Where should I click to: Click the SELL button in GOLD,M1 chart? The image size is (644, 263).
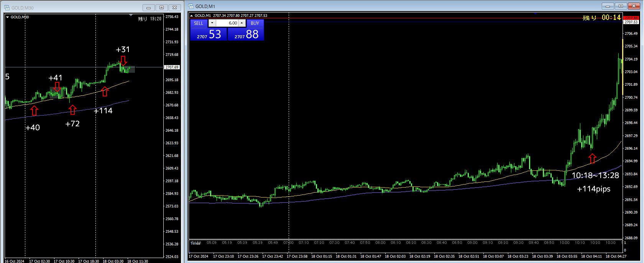199,23
